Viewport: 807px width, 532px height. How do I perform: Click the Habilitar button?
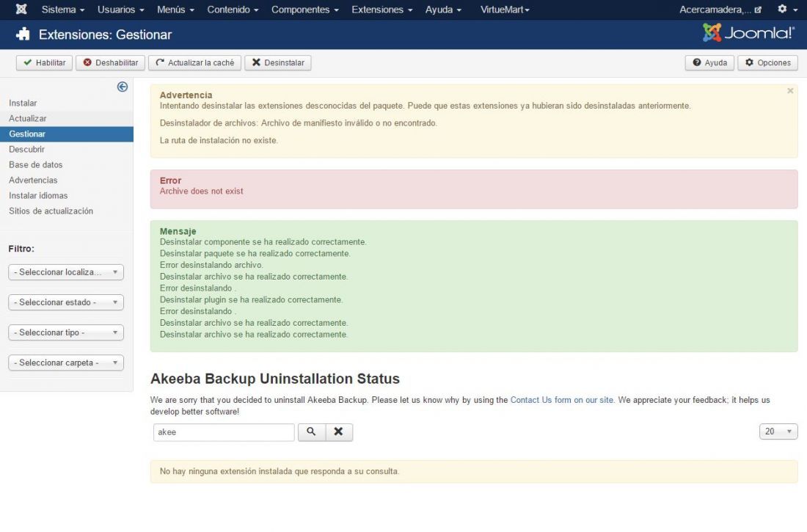pyautogui.click(x=44, y=63)
